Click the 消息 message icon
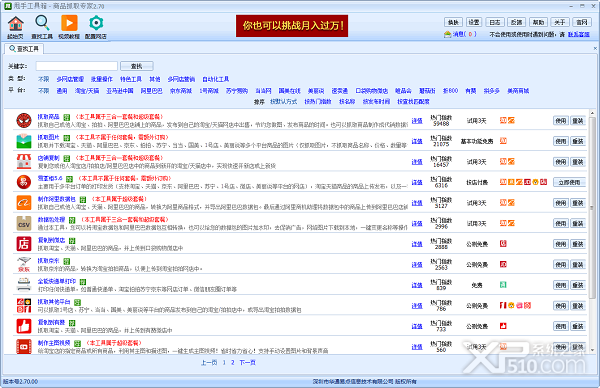The image size is (600, 388). tap(447, 34)
